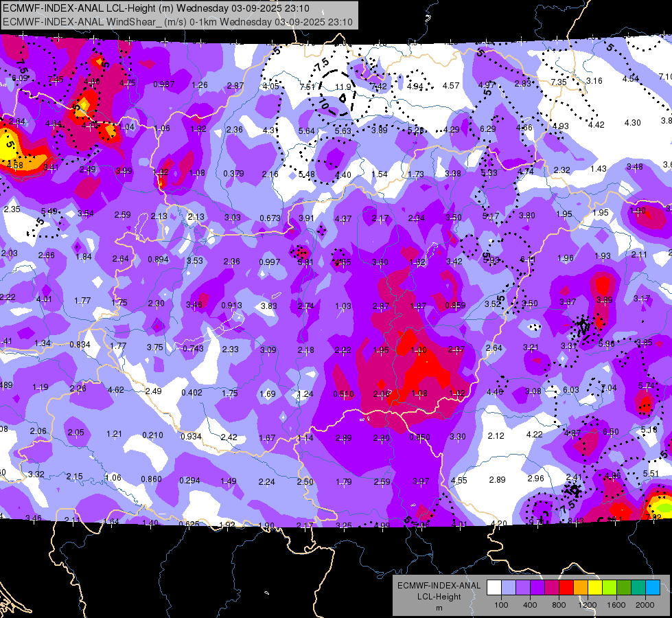Click the grid value 0.210
The image size is (672, 618).
click(x=152, y=435)
